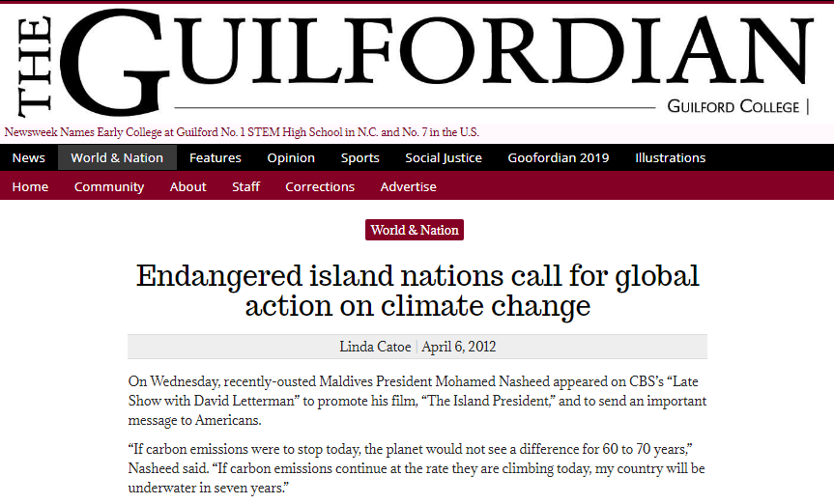Open the News menu item
Viewport: 834px width, 504px height.
pyautogui.click(x=29, y=158)
